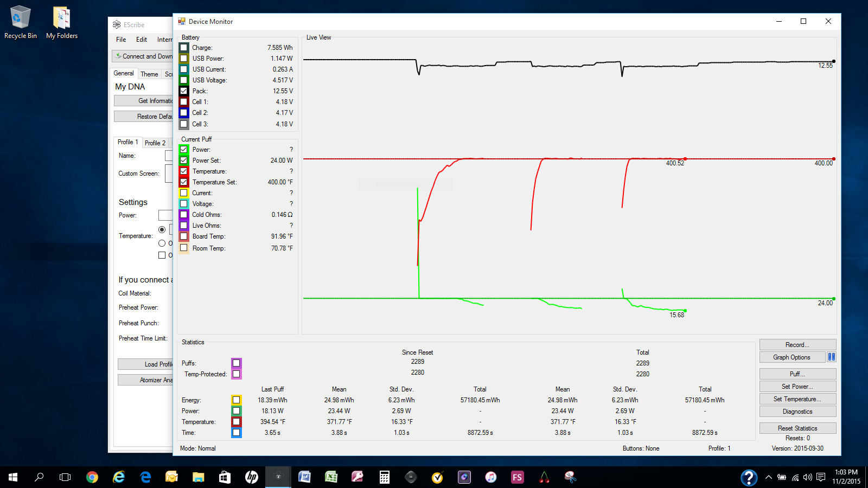Open File Explorer from taskbar
This screenshot has height=488, width=868.
(x=198, y=477)
